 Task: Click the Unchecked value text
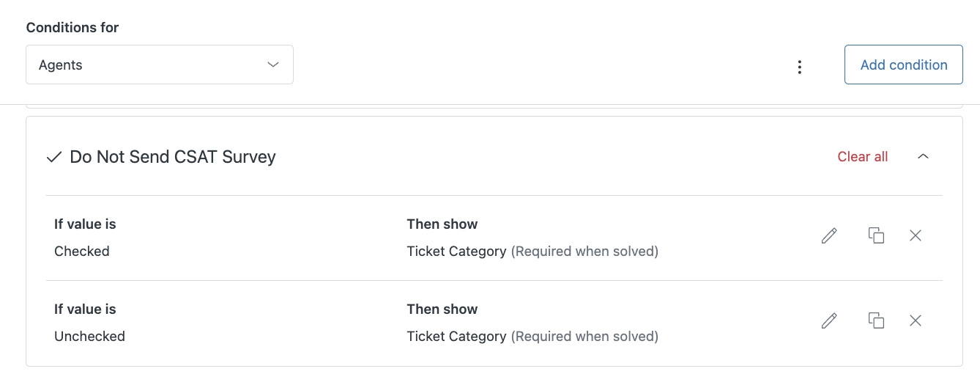(89, 337)
